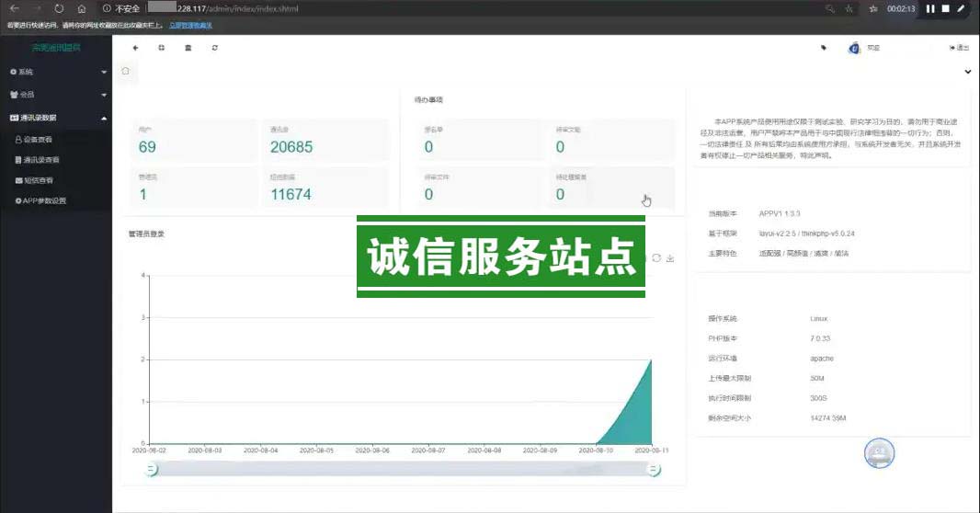The width and height of the screenshot is (980, 513).
Task: Click the browser reload page icon
Action: tap(59, 8)
